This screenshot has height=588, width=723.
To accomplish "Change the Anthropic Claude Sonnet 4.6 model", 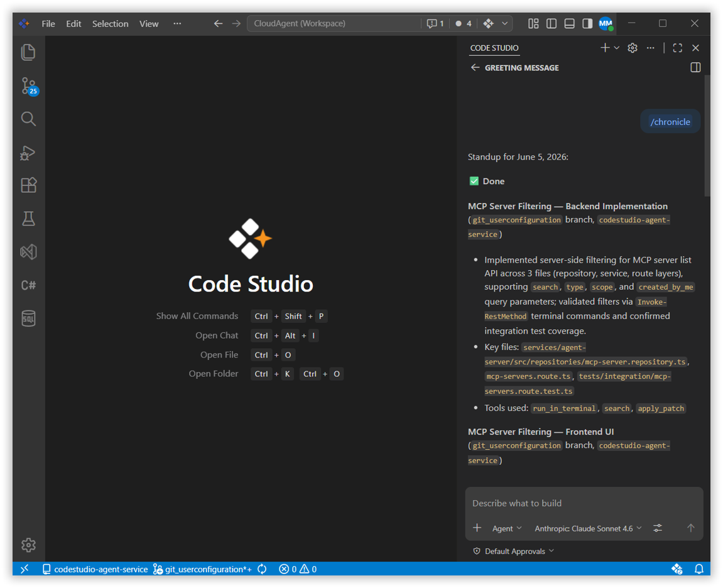I will 588,528.
